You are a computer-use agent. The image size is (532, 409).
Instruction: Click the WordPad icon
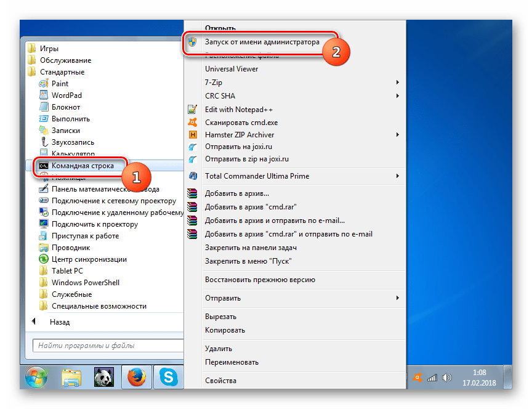tap(44, 95)
